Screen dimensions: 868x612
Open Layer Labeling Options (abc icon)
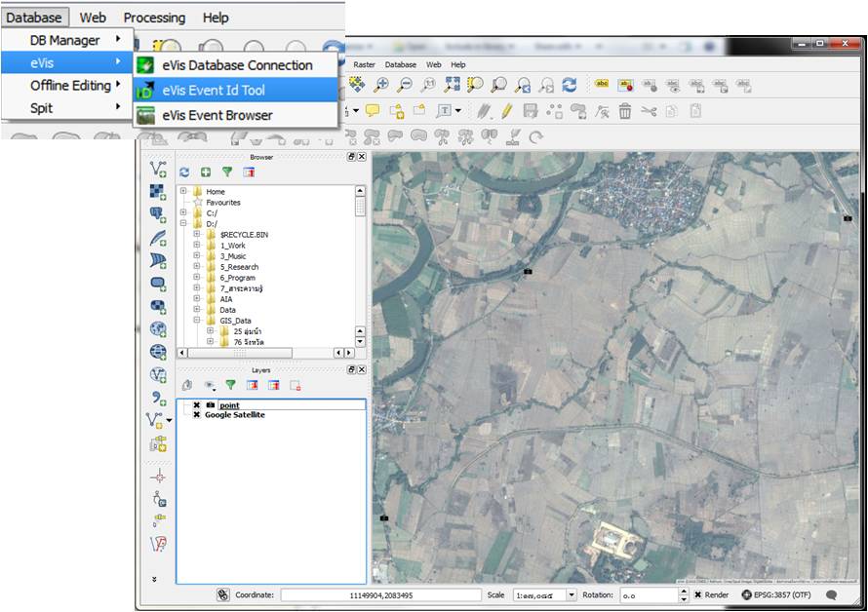(601, 84)
